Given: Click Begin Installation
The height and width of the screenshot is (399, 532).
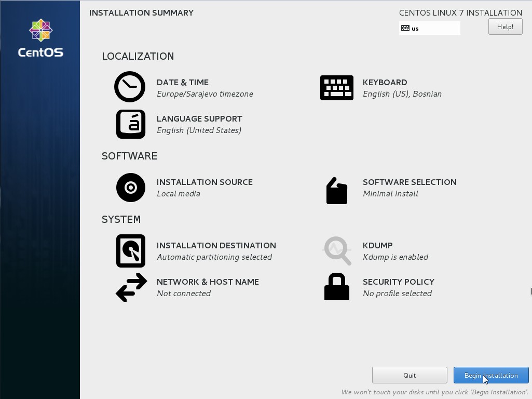Looking at the screenshot, I should coord(490,375).
